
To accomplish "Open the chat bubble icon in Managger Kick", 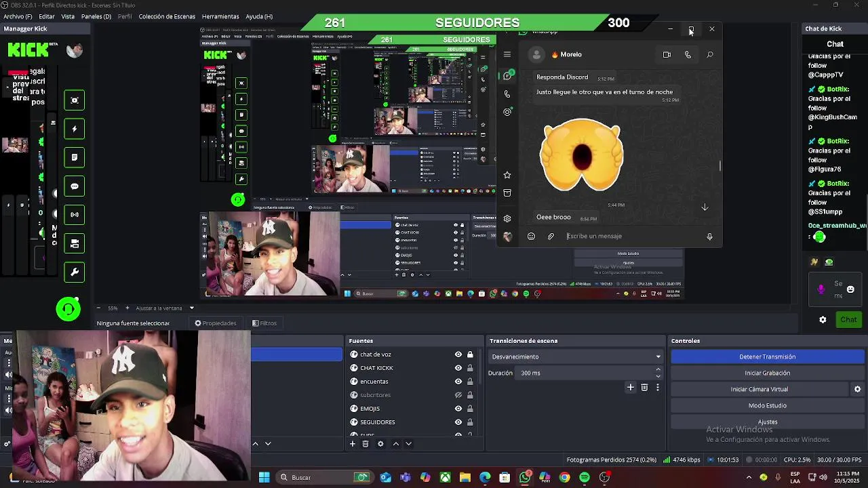I will (75, 186).
